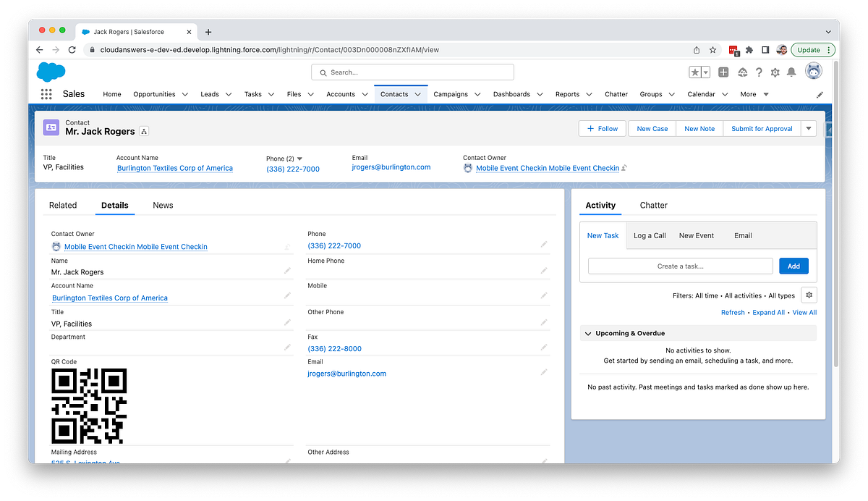The height and width of the screenshot is (501, 868).
Task: Collapse the Upcoming & Overdue section
Action: click(588, 333)
